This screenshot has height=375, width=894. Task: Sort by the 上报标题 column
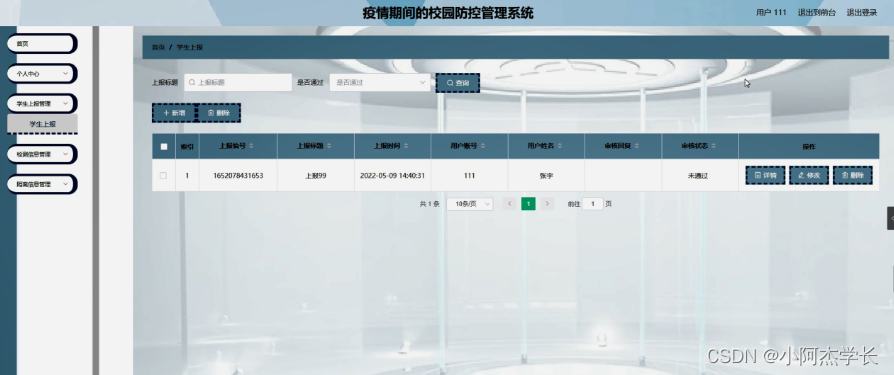click(x=328, y=146)
